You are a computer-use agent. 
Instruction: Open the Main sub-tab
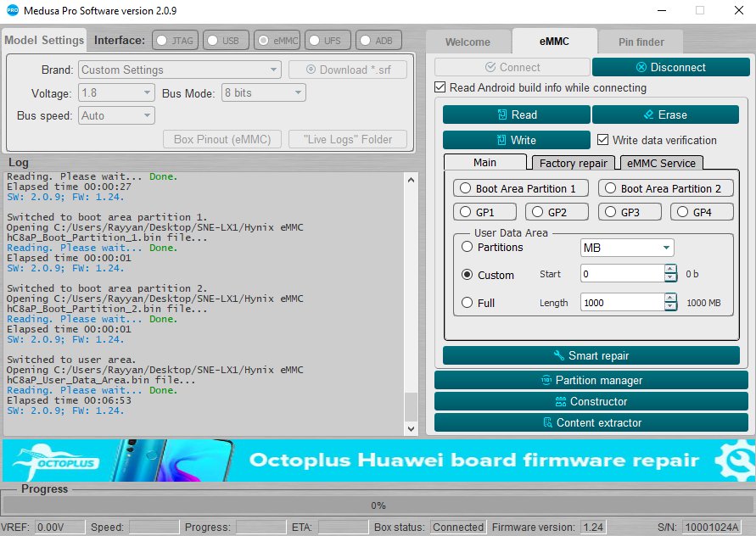point(484,163)
